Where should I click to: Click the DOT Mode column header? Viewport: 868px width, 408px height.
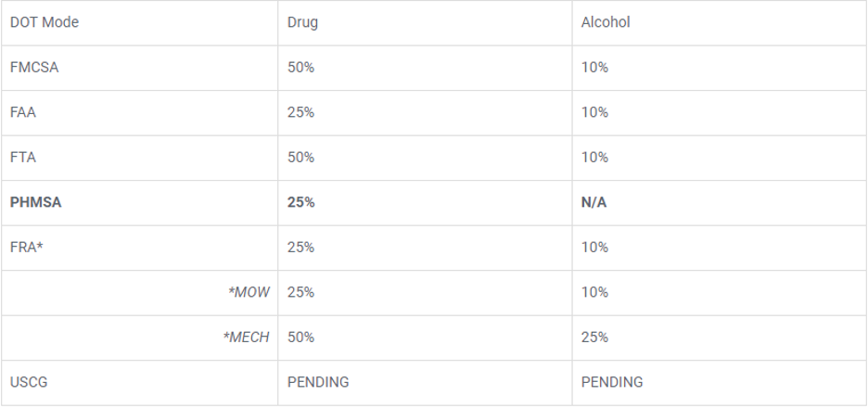coord(44,22)
